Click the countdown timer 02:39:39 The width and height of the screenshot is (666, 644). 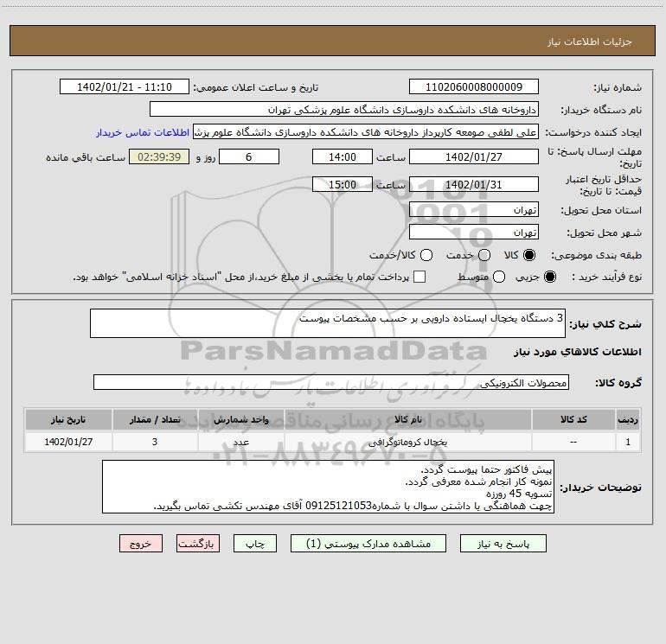(x=159, y=156)
